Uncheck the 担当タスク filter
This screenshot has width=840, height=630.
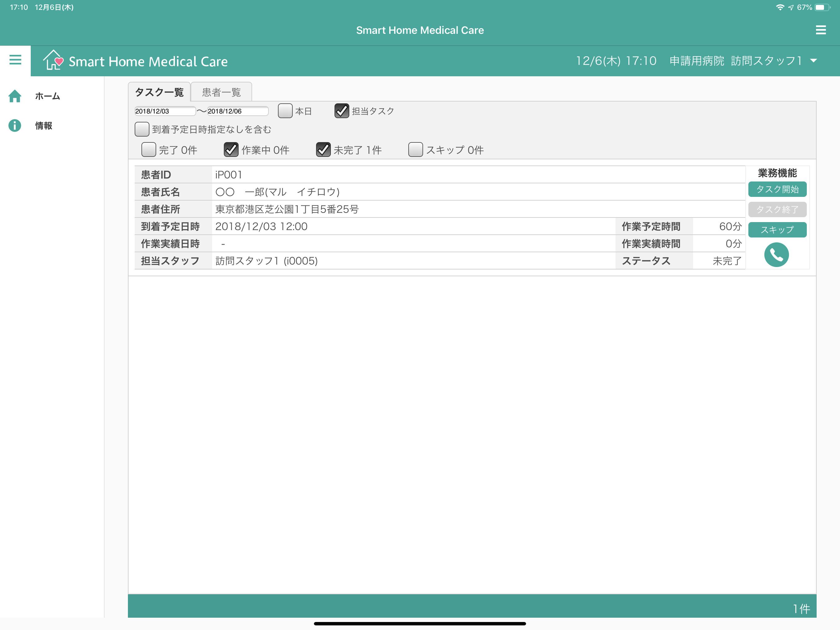(341, 110)
